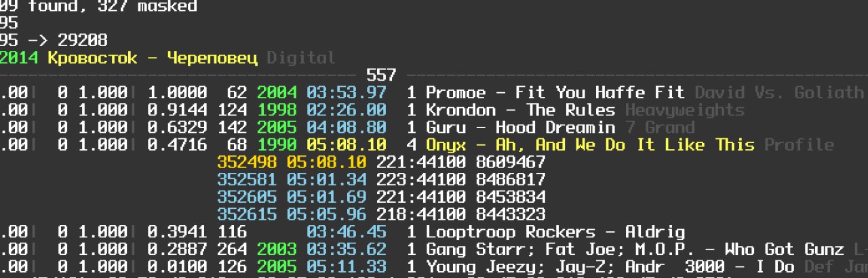Click the number 557 in the divider line
Image resolution: width=868 pixels, height=278 pixels.
coord(381,75)
